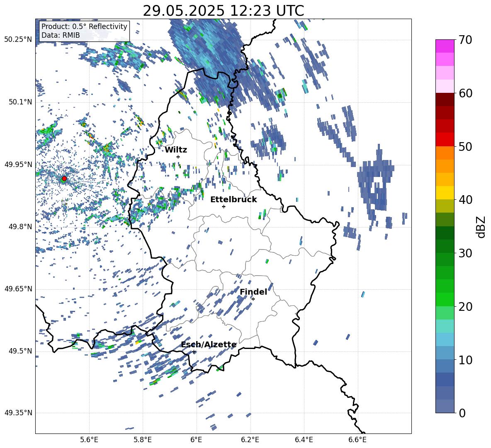Click the Esch/Alzette cross marker
This screenshot has width=491, height=448.
[x=194, y=351]
